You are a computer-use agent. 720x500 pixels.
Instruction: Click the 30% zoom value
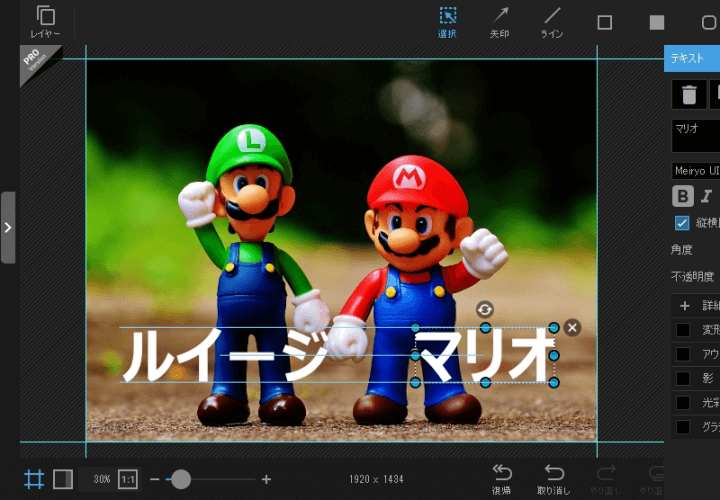click(102, 480)
